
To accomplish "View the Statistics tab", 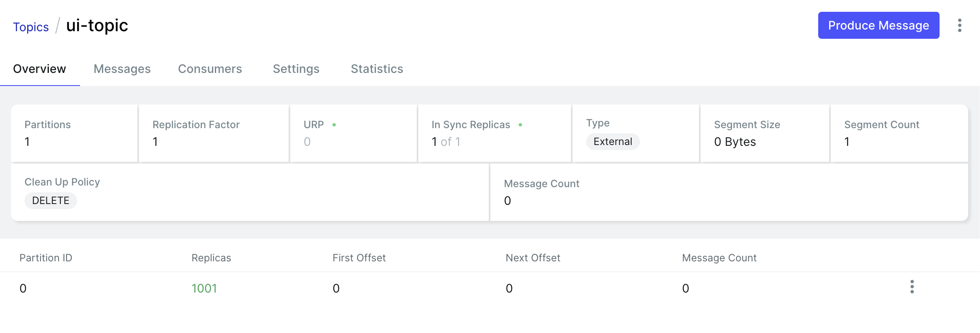I will coord(377,69).
